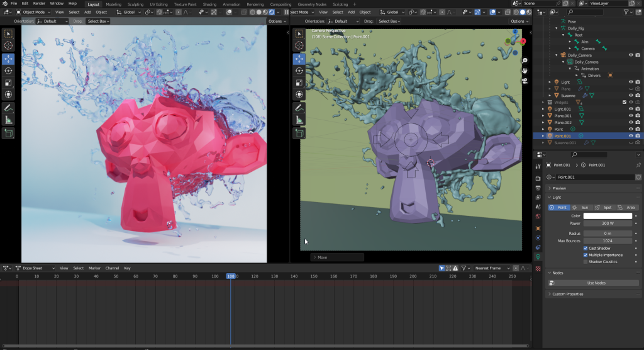Hide Plane.001 using its eye icon
Viewport: 644px width, 350px height.
pyautogui.click(x=630, y=116)
